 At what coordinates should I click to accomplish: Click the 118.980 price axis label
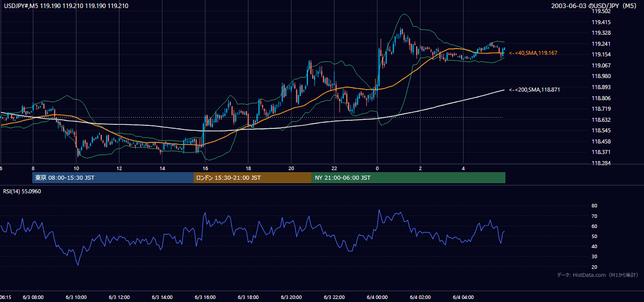pyautogui.click(x=601, y=77)
